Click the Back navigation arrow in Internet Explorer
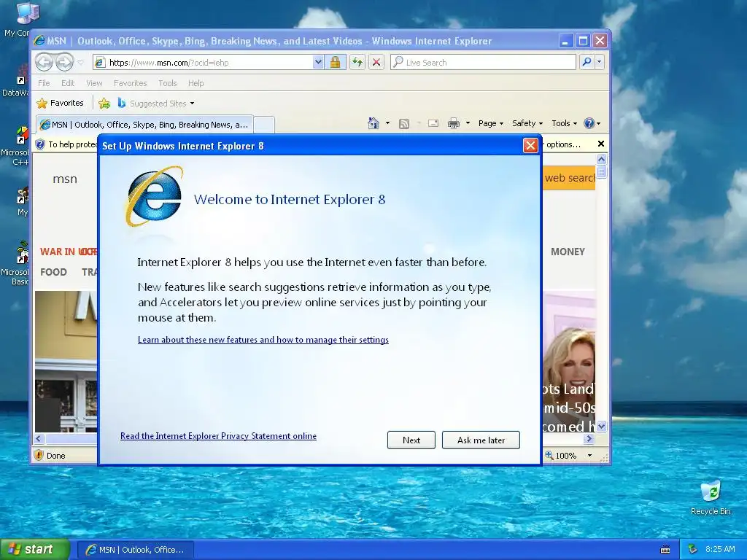The width and height of the screenshot is (747, 560). pyautogui.click(x=44, y=62)
